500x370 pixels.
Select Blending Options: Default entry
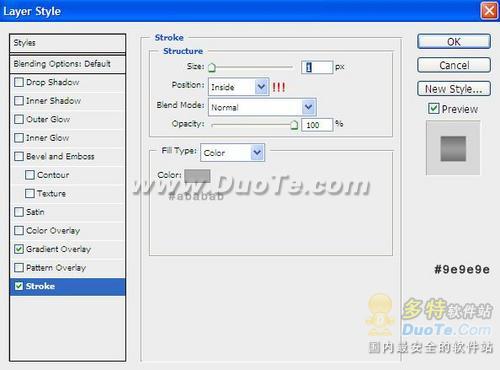pos(68,64)
